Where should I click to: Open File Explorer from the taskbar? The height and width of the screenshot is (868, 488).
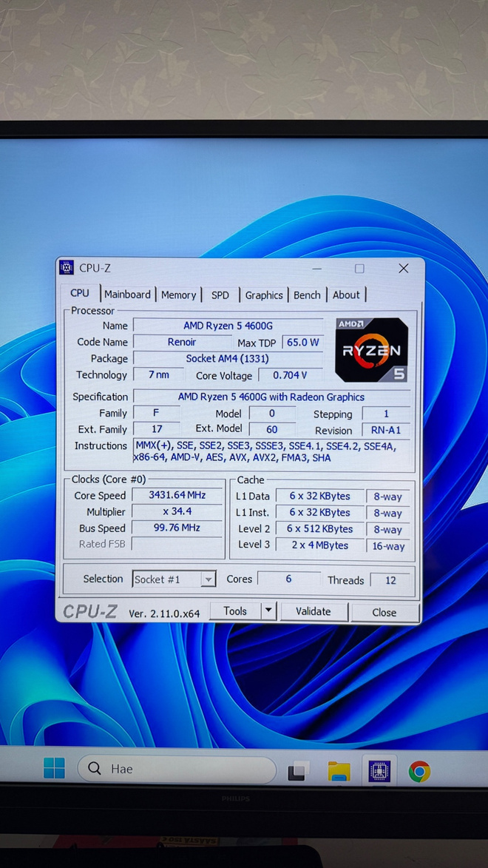point(339,770)
